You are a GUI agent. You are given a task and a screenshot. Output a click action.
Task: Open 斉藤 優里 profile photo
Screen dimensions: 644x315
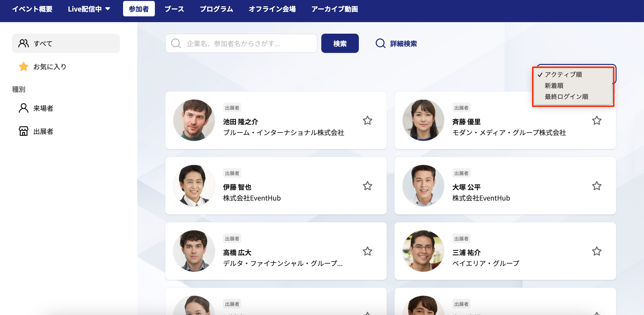tap(423, 120)
